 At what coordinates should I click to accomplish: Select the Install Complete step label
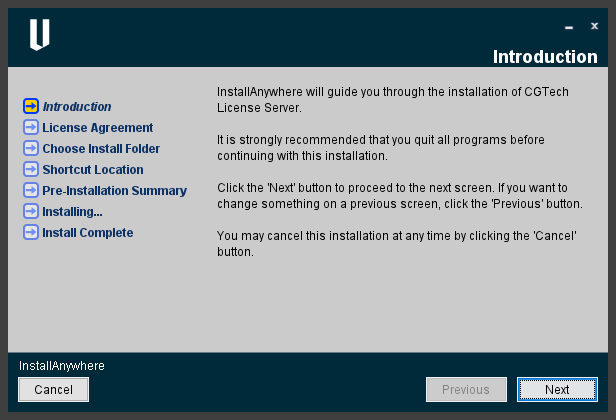coord(88,233)
